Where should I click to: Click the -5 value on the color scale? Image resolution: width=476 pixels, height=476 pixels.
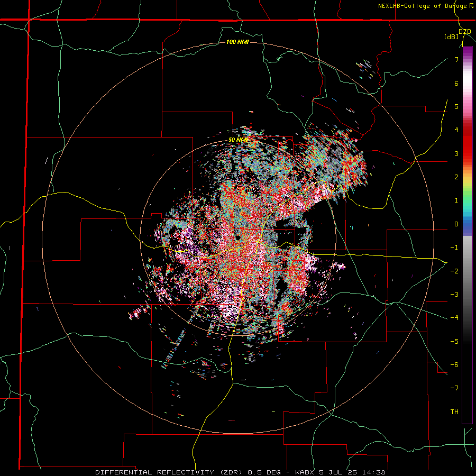[x=454, y=341]
